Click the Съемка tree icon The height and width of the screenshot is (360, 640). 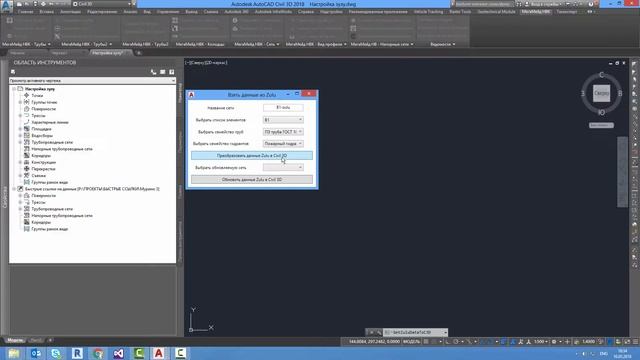[x=27, y=176]
